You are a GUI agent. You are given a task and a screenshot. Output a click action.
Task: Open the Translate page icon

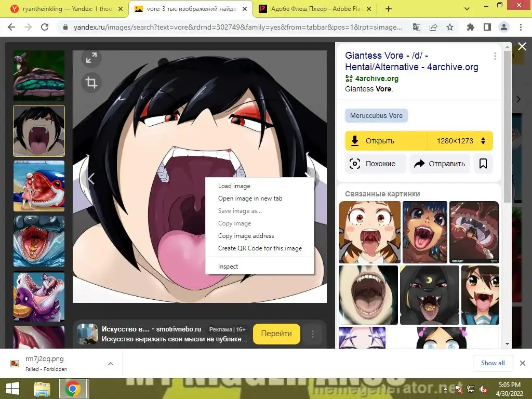(416, 27)
